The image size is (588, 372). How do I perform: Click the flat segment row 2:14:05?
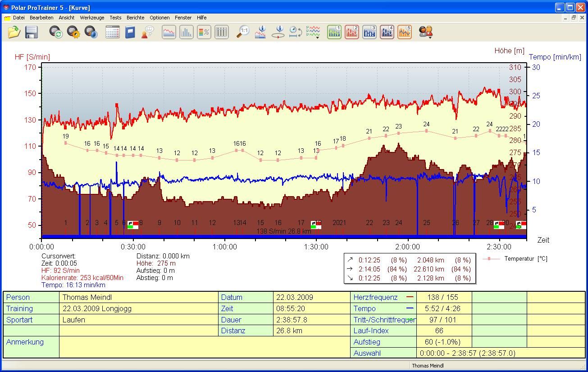[x=409, y=269]
